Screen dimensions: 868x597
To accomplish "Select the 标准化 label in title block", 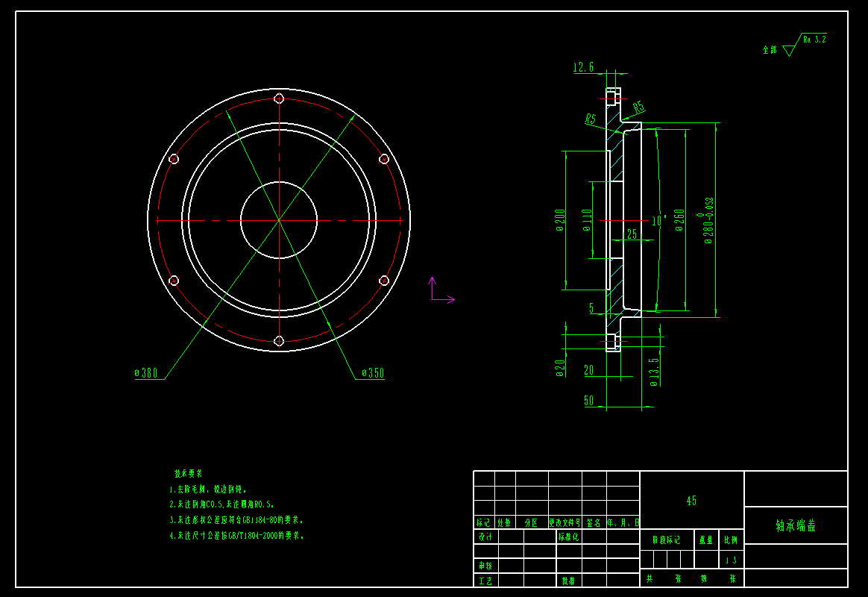I will click(568, 537).
